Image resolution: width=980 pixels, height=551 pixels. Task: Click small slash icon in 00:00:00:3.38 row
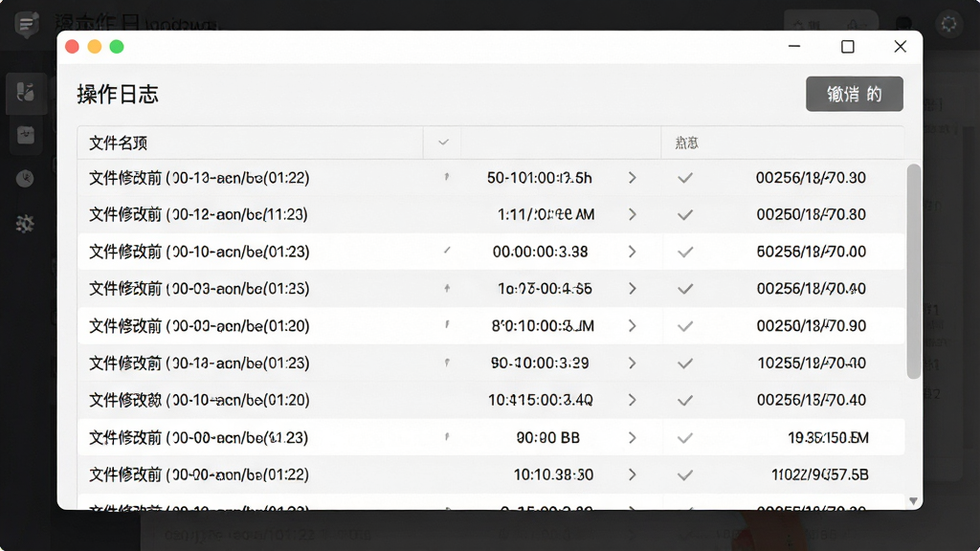[x=447, y=252]
